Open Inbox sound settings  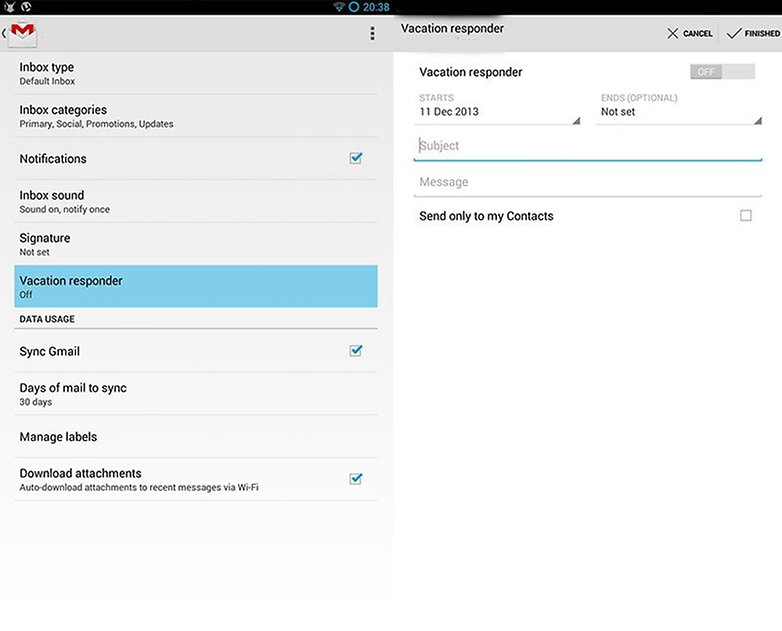[196, 202]
